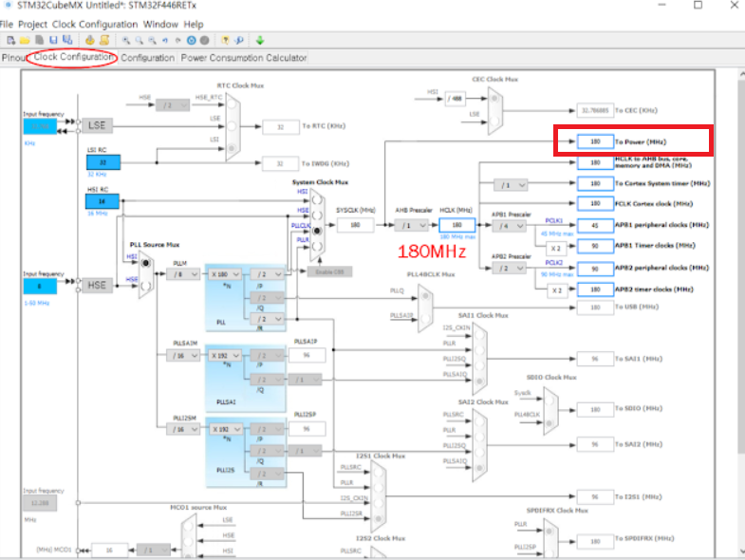Open the APB2 Prescaler /2 dropdown
Viewport: 745px width, 560px height.
click(509, 268)
